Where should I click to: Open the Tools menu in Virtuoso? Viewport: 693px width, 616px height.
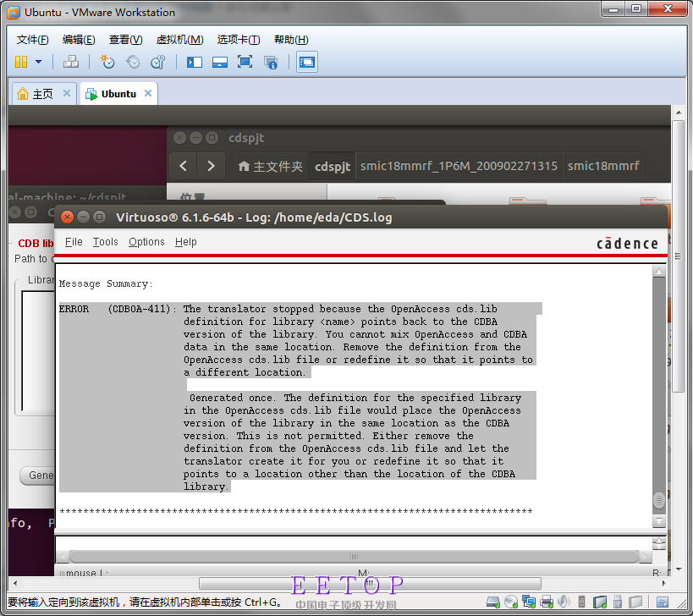[105, 242]
